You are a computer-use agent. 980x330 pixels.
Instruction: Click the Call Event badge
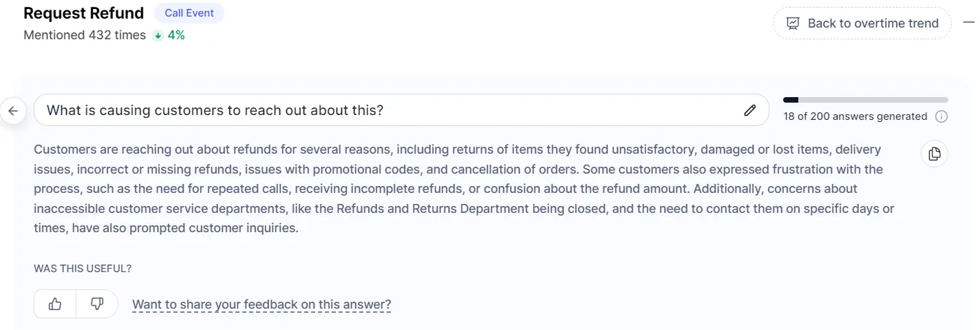(x=189, y=13)
